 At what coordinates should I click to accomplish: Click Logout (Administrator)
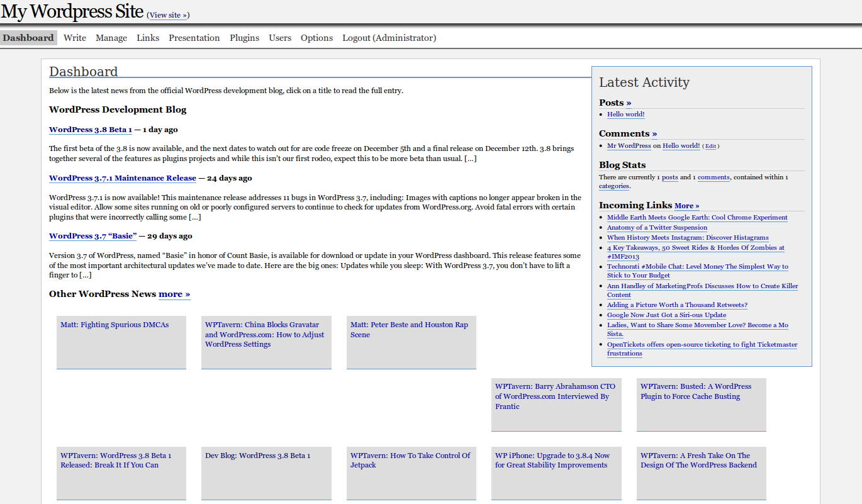(x=389, y=38)
